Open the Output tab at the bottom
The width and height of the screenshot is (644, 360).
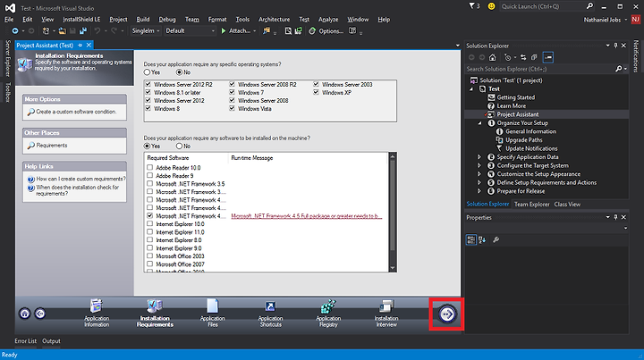tap(51, 341)
